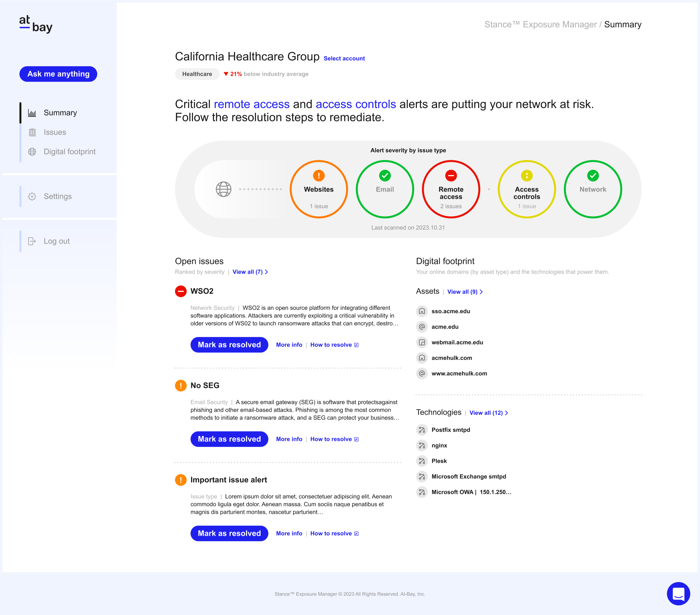Click the technology icon beside Postfix smtpd
Image resolution: width=700 pixels, height=615 pixels.
pos(422,430)
